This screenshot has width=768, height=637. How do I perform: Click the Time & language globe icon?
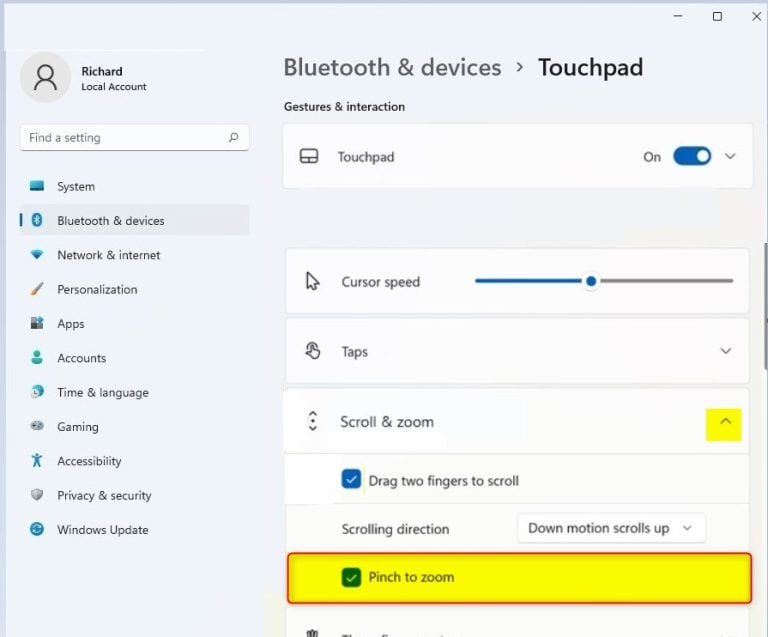pos(37,392)
